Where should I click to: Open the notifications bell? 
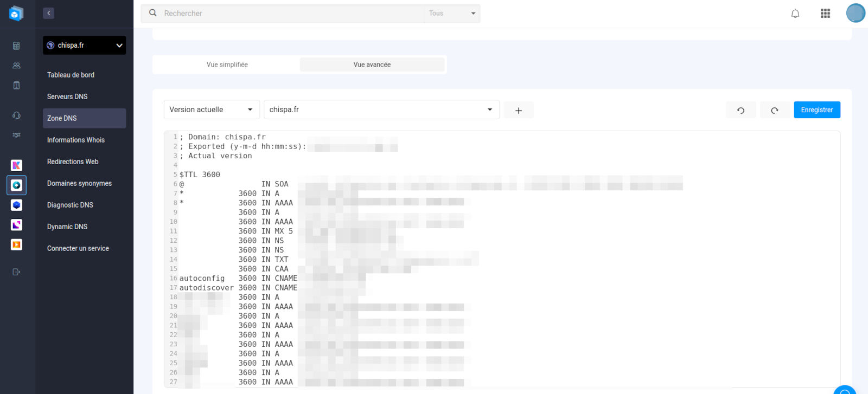(795, 14)
